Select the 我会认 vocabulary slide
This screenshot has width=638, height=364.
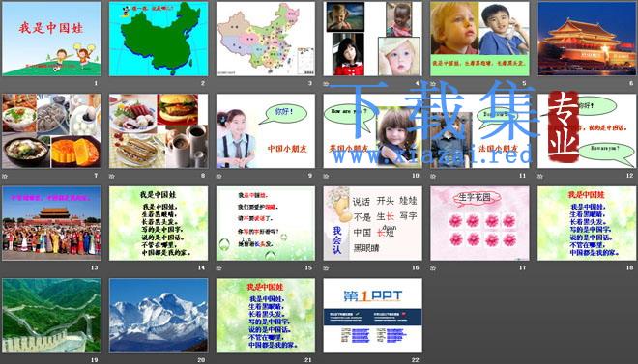click(373, 223)
